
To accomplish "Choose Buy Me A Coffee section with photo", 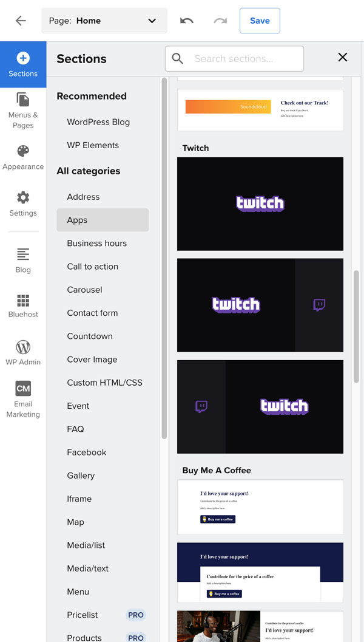I will click(x=260, y=626).
